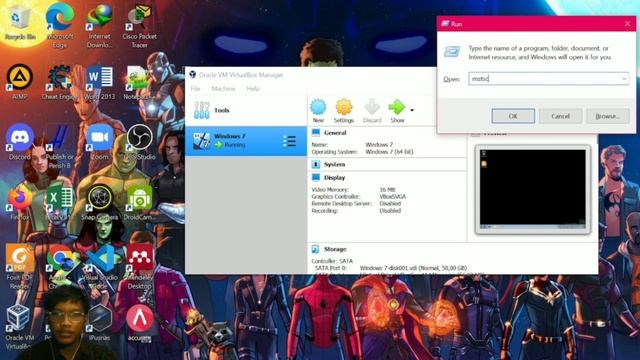Image resolution: width=640 pixels, height=360 pixels.
Task: Click the Storage section header in VirtualBox
Action: click(335, 249)
